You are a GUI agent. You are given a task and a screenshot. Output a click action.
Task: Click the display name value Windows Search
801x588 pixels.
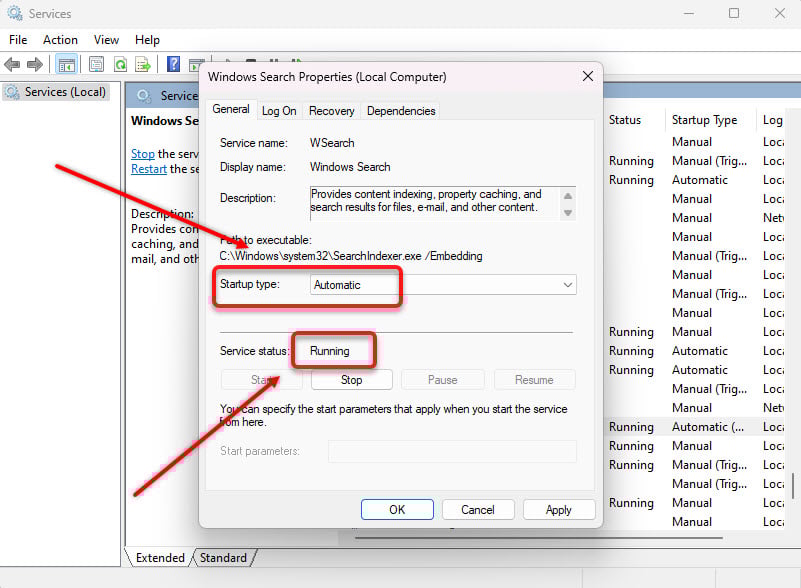pyautogui.click(x=350, y=167)
